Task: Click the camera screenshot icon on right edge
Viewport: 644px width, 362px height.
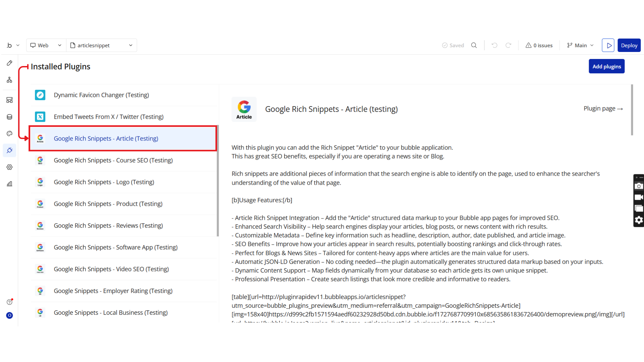Action: (639, 186)
